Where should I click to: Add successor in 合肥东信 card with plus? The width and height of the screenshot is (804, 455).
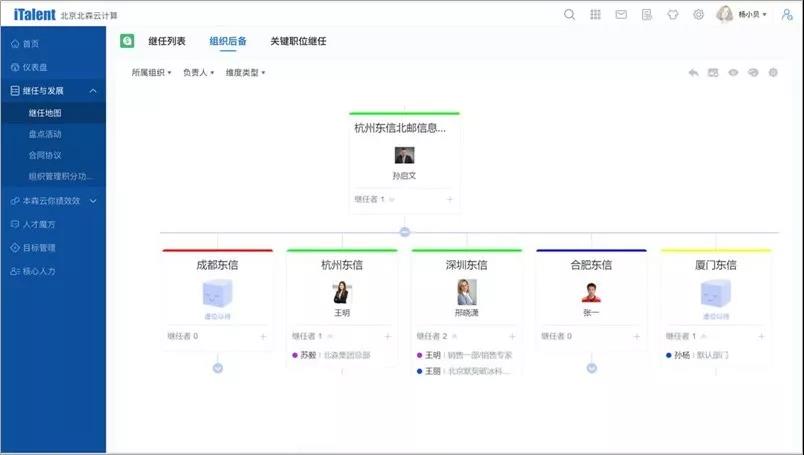click(x=637, y=337)
